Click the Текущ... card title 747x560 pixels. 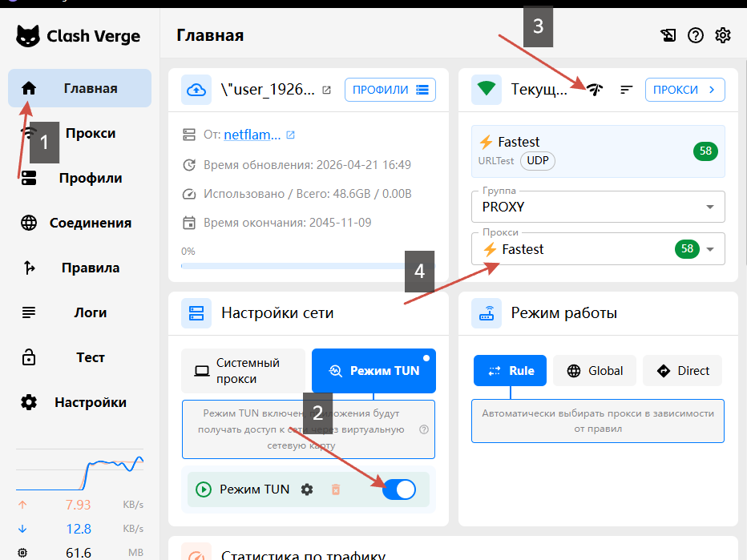tap(539, 90)
